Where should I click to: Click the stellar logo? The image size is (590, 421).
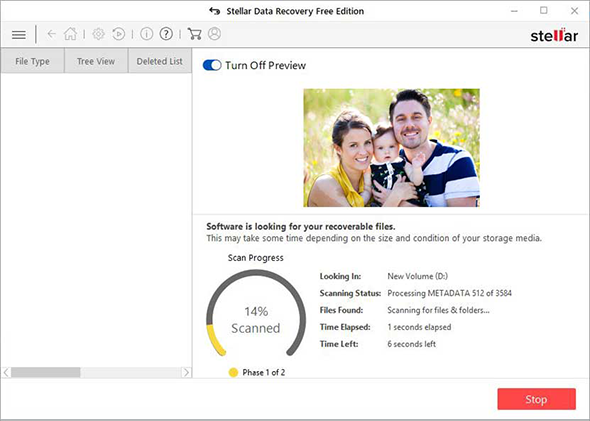click(x=554, y=35)
